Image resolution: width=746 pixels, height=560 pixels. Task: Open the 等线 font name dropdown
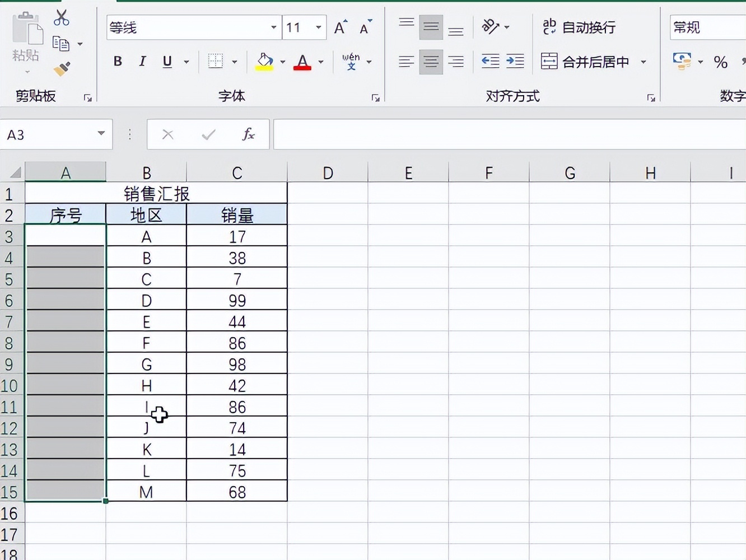pos(273,27)
